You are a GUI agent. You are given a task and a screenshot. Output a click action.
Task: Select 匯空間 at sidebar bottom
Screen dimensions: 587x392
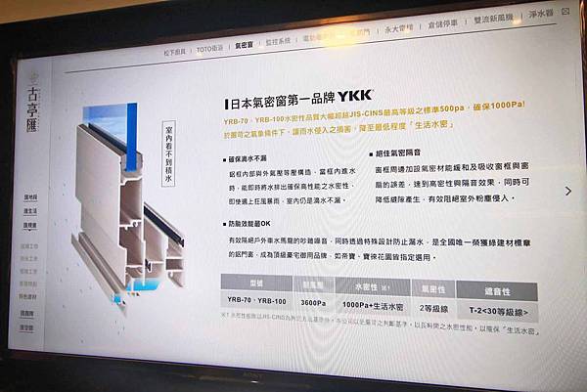pos(26,327)
